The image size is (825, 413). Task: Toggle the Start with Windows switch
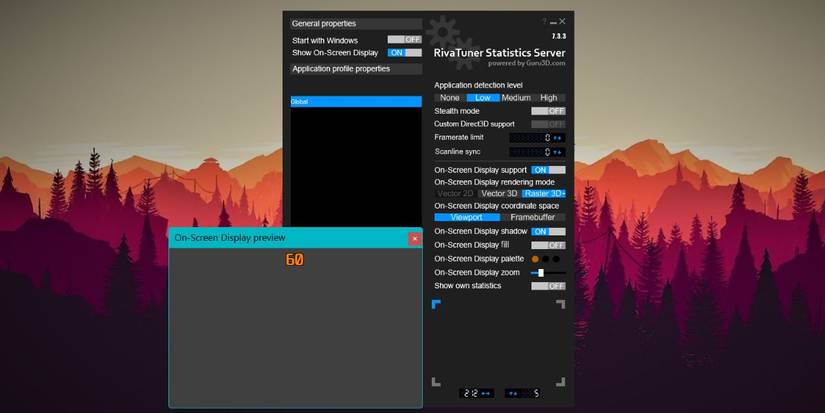click(405, 39)
